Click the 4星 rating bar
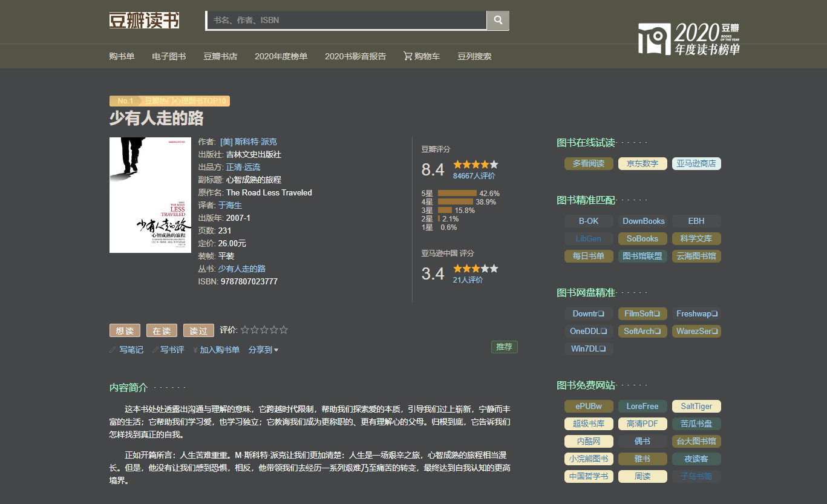Screen dimensions: 827x504 (x=456, y=202)
